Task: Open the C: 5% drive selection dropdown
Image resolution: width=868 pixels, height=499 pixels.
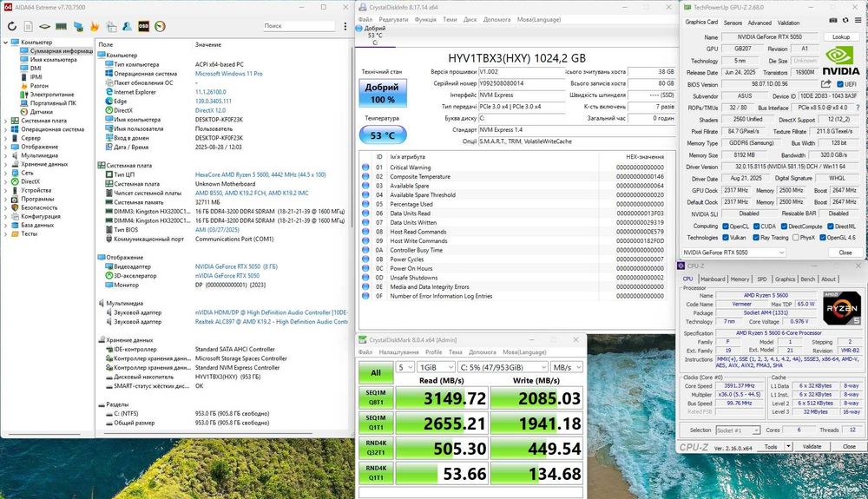Action: coord(503,367)
